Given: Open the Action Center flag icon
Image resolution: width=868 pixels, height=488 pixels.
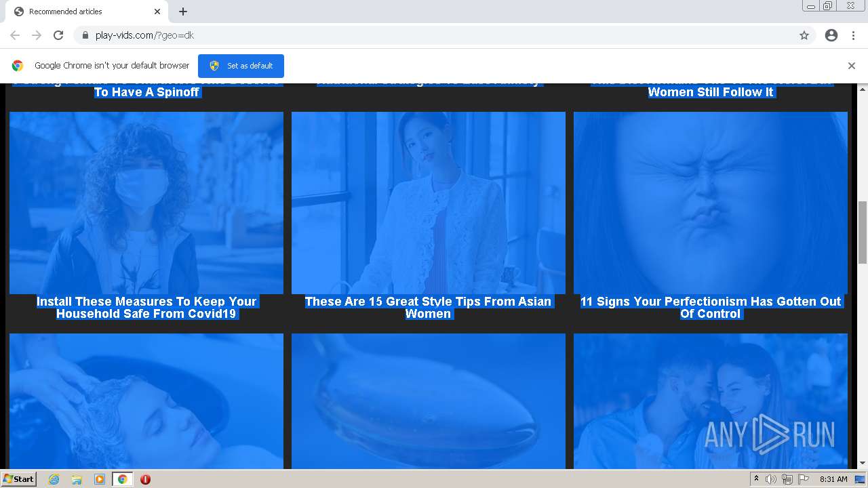Looking at the screenshot, I should [x=804, y=479].
